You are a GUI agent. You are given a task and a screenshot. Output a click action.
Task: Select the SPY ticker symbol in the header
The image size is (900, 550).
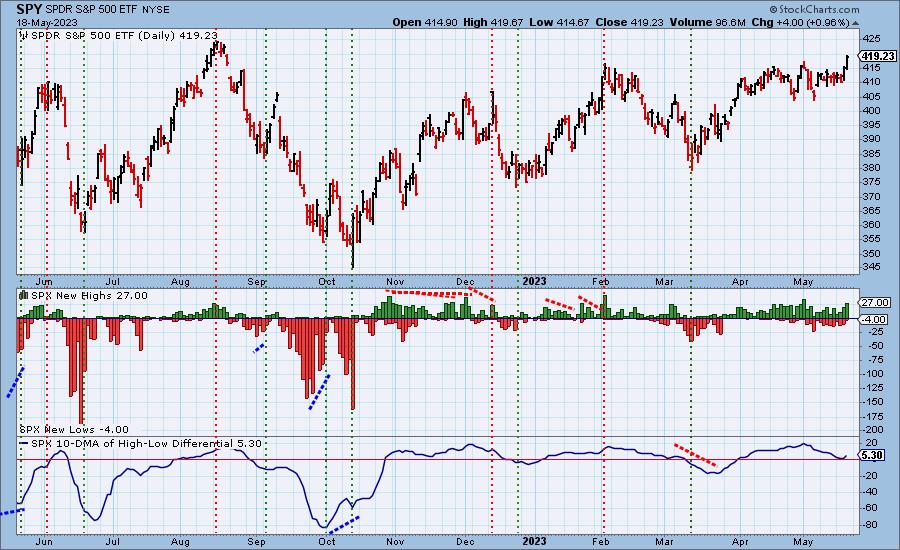29,10
